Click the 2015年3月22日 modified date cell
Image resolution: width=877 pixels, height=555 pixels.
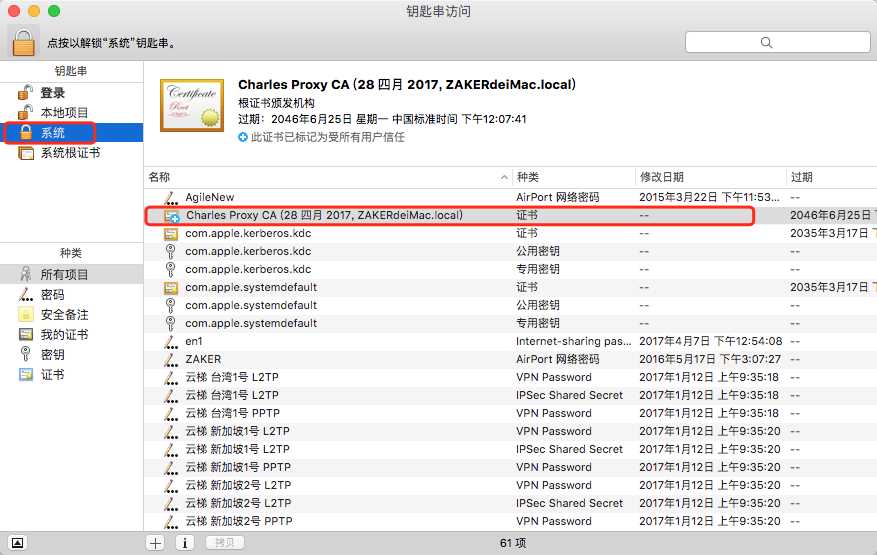tap(709, 197)
